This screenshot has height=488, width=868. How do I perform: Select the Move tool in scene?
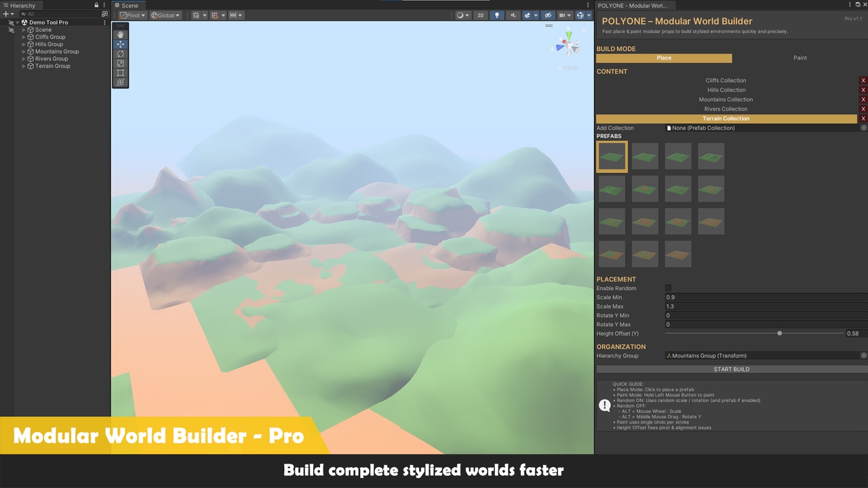tap(121, 44)
